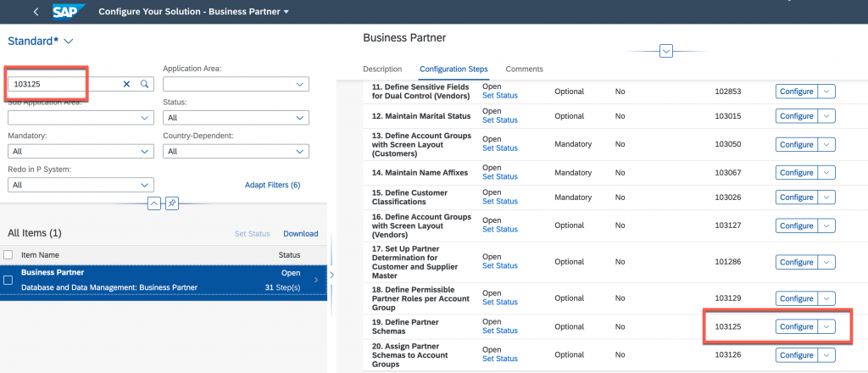Open Configure options arrow for step 103050
The height and width of the screenshot is (373, 868).
(x=826, y=144)
